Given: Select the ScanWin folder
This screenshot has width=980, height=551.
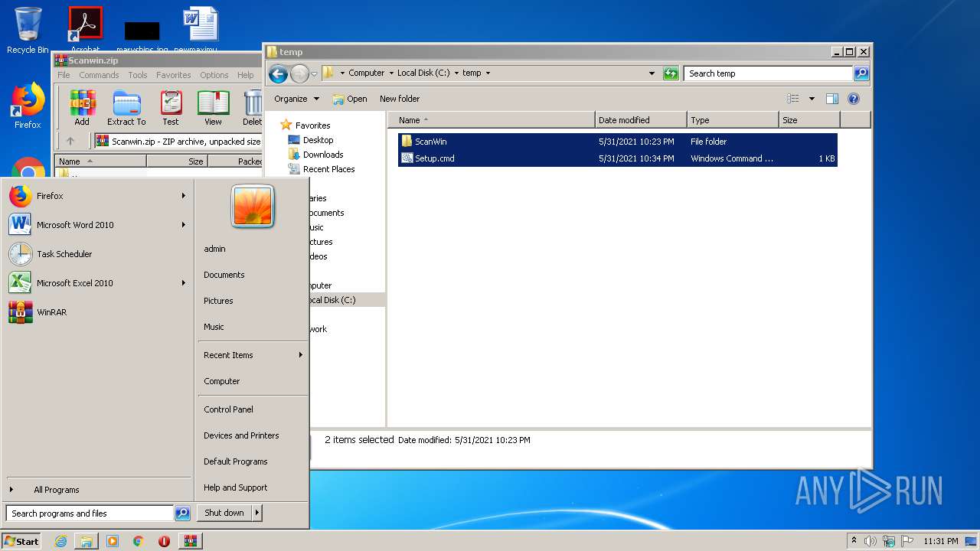Looking at the screenshot, I should pyautogui.click(x=617, y=142).
